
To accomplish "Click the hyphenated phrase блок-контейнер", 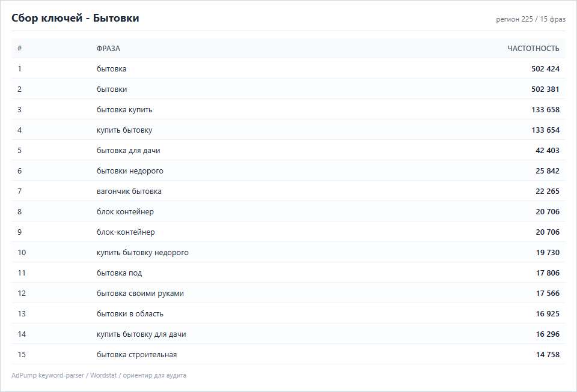I will tap(126, 232).
